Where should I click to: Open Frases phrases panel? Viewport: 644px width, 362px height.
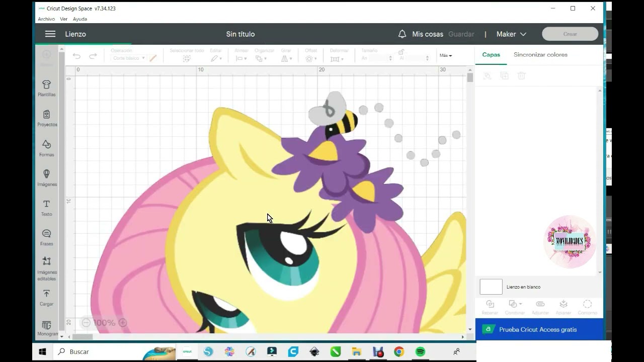[x=46, y=237]
